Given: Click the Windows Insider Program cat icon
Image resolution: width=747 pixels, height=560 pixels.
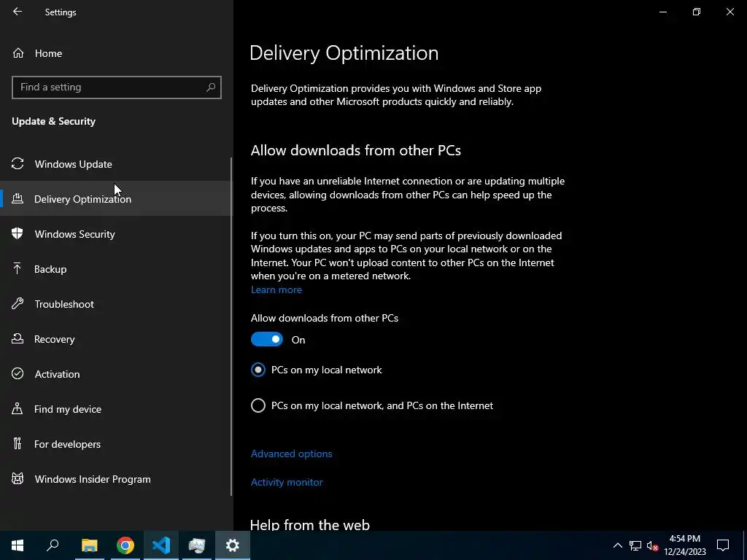Looking at the screenshot, I should pyautogui.click(x=18, y=478).
